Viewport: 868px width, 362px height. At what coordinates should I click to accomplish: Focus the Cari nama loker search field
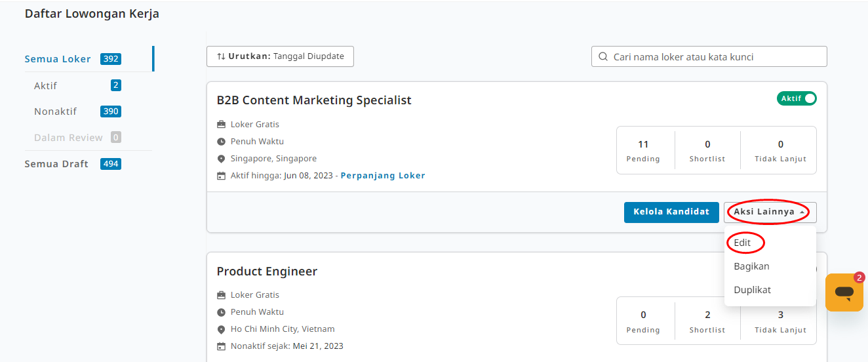click(x=709, y=56)
